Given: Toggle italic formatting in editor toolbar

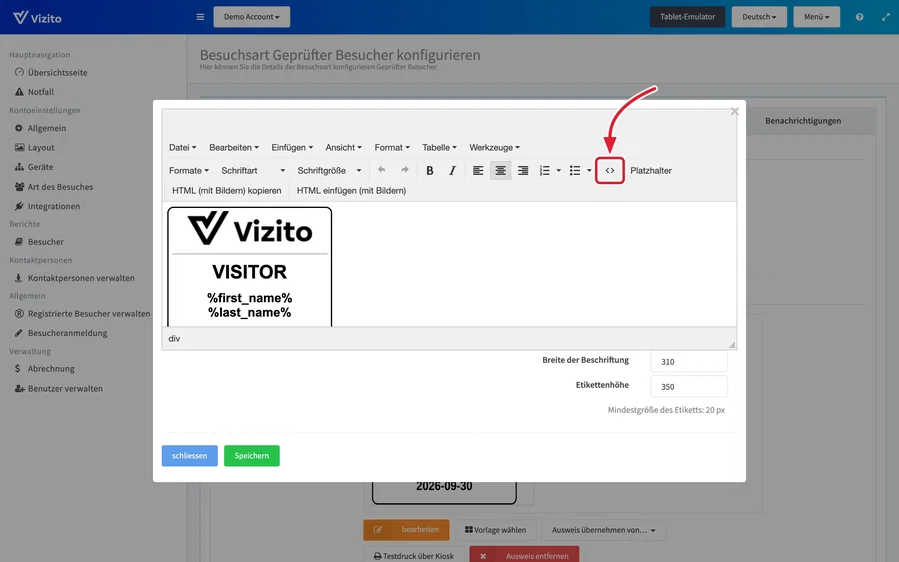Looking at the screenshot, I should 452,170.
